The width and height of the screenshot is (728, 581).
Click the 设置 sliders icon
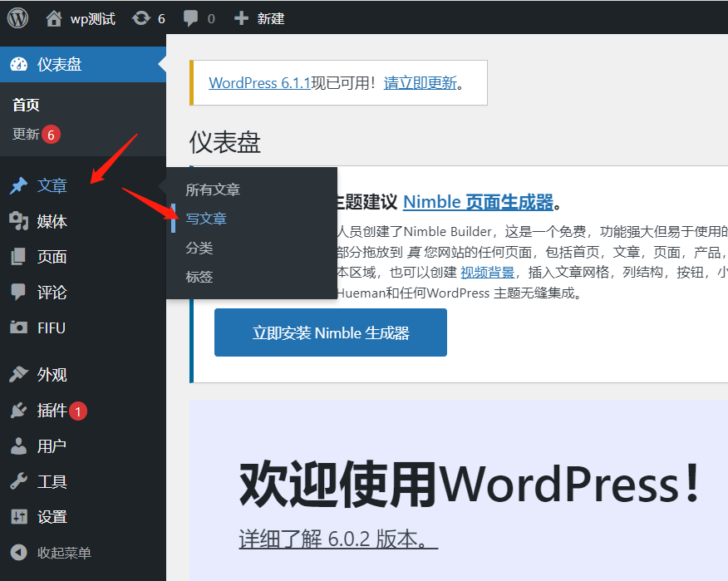pyautogui.click(x=18, y=516)
